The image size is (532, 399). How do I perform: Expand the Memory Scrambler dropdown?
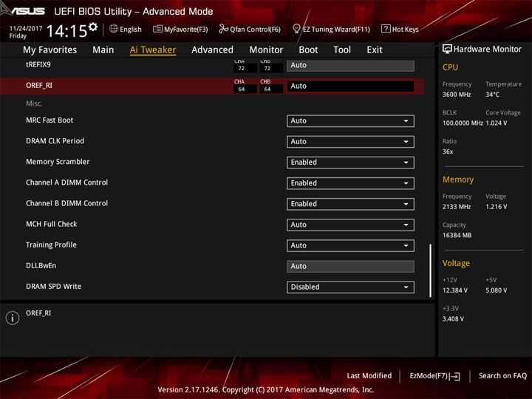pyautogui.click(x=350, y=162)
